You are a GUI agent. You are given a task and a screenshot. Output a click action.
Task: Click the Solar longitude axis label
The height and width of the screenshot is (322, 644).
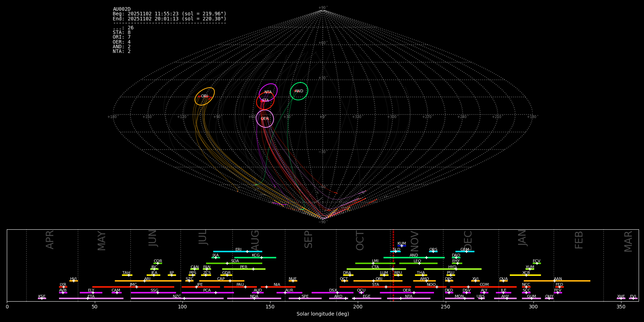click(322, 314)
